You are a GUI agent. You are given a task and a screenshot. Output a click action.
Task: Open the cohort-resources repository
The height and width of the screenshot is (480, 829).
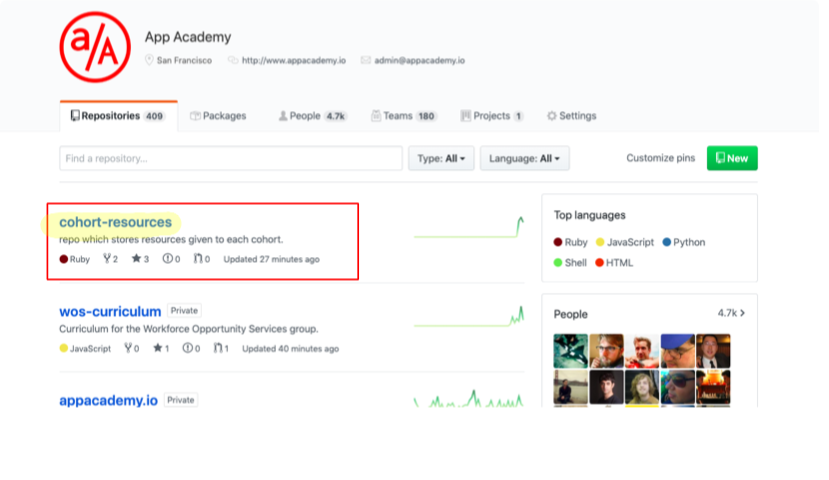click(115, 222)
